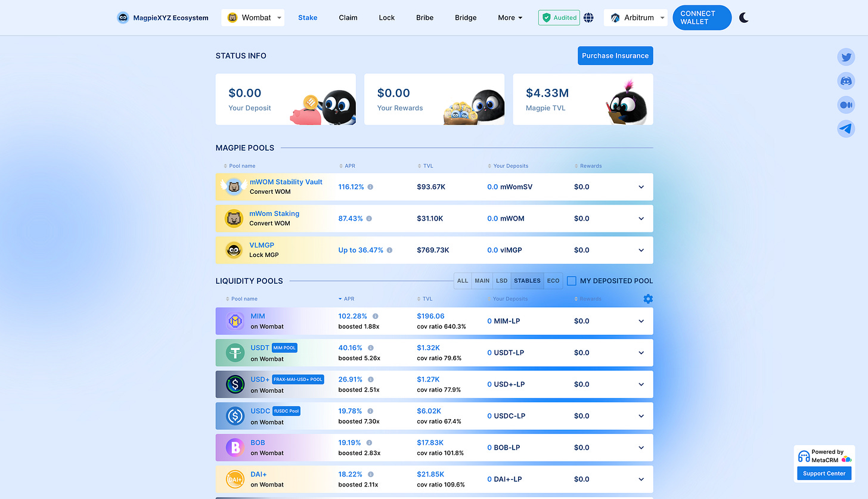868x499 pixels.
Task: Sort liquidity pools by APR header
Action: (347, 299)
